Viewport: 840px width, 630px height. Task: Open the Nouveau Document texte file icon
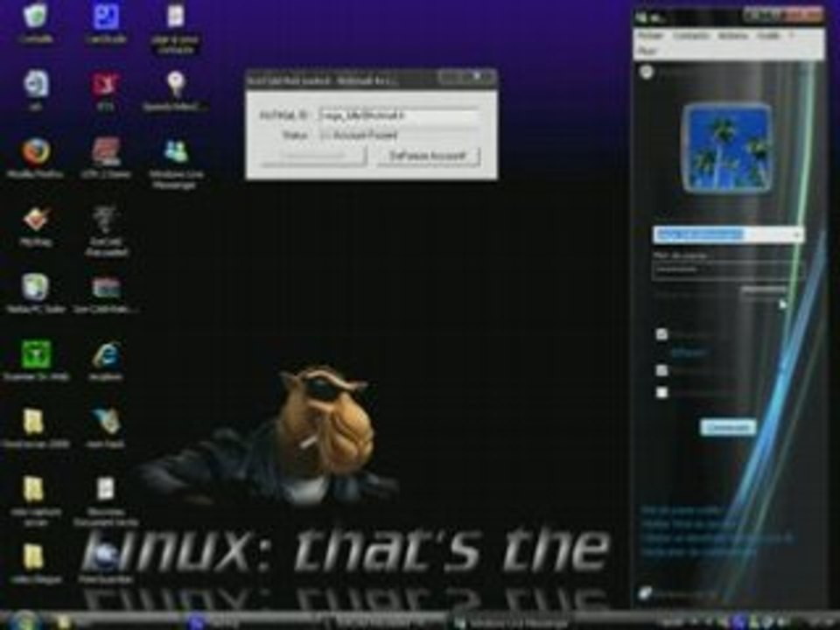[106, 500]
